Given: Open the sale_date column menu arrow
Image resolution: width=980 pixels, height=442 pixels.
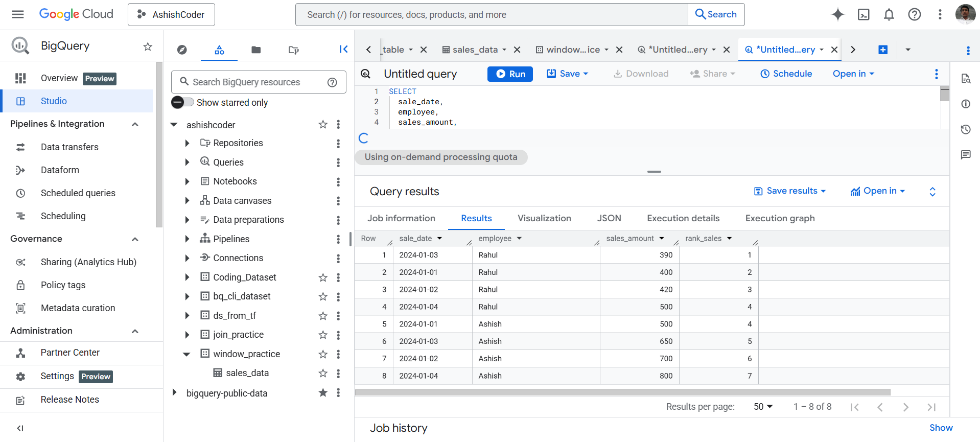Looking at the screenshot, I should pyautogui.click(x=439, y=239).
